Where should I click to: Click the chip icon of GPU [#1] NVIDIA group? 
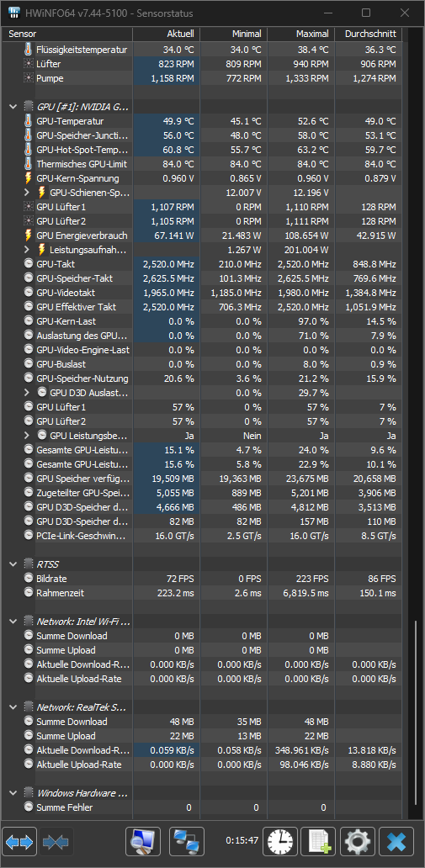point(29,107)
